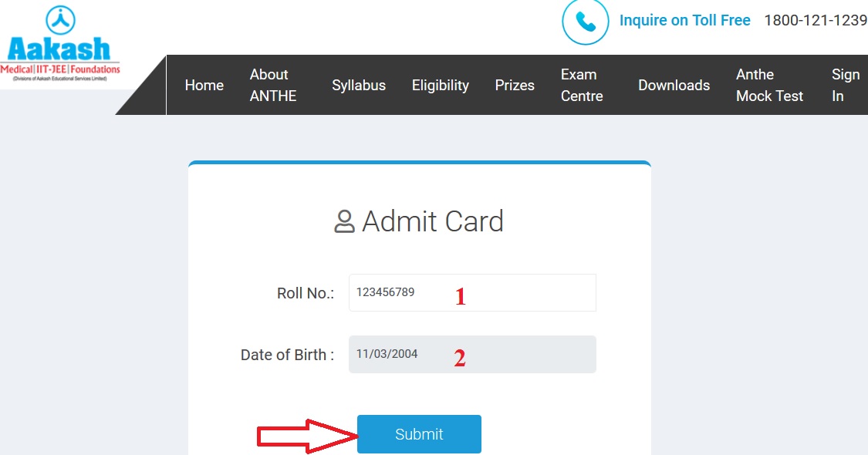View the Prizes section
Screen dimensions: 868x455
point(515,86)
